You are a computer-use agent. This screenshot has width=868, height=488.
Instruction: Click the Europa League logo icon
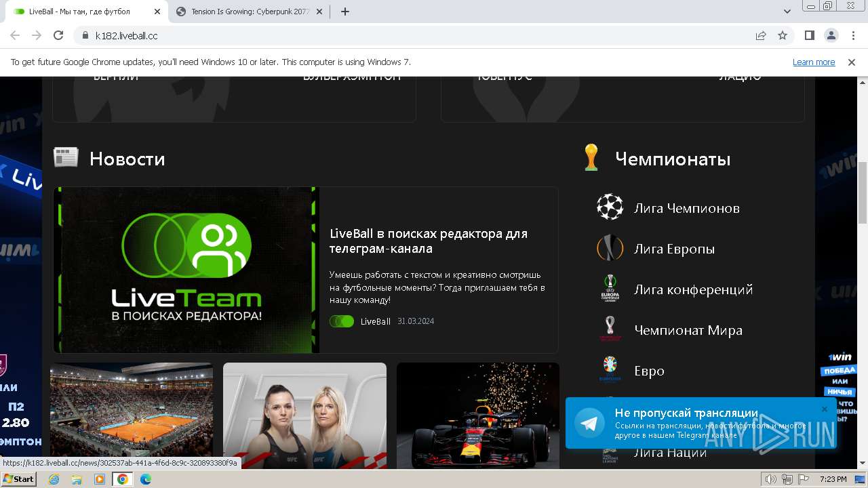(610, 248)
